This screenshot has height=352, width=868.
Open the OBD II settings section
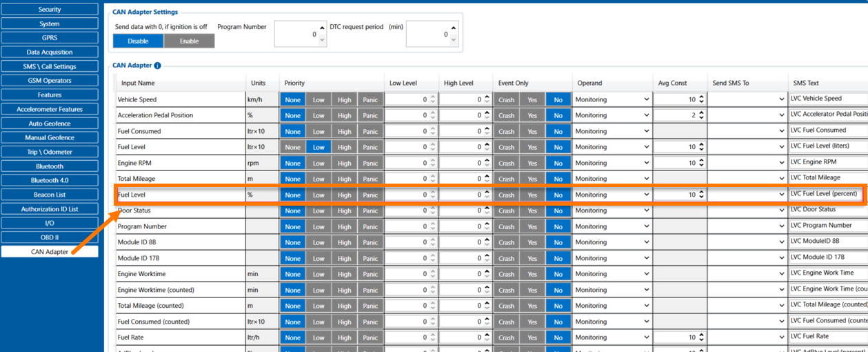click(50, 237)
